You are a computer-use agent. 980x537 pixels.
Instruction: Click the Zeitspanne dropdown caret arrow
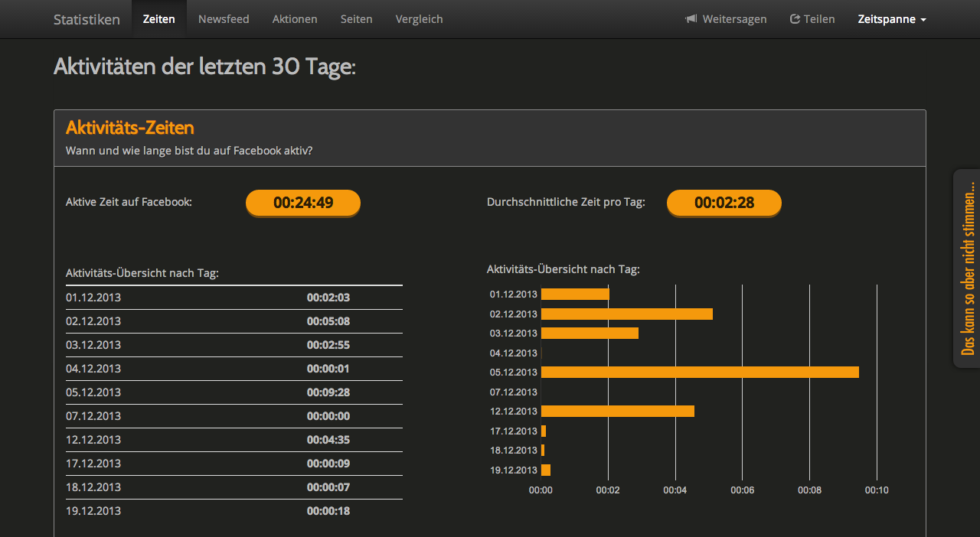[923, 20]
